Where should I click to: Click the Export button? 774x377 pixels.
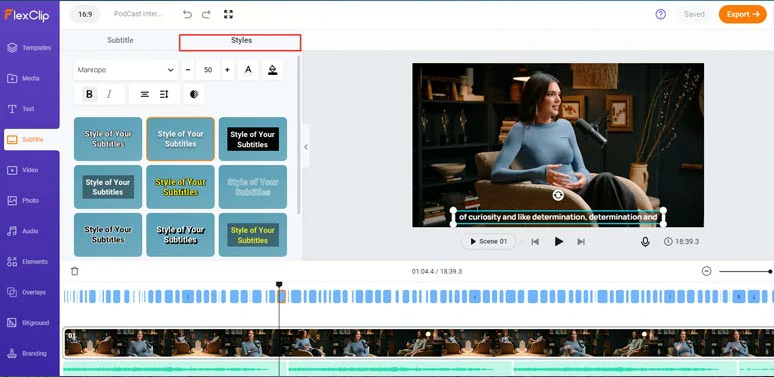[742, 14]
